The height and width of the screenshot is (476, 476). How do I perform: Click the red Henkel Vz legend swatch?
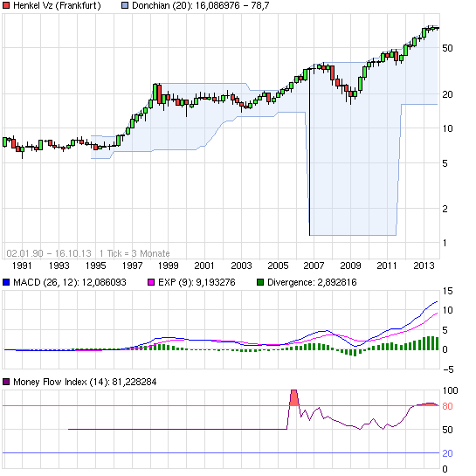click(x=6, y=5)
